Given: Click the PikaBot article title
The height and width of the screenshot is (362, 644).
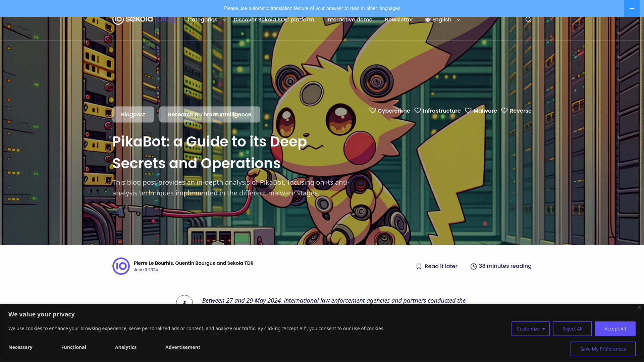Looking at the screenshot, I should click(x=210, y=153).
